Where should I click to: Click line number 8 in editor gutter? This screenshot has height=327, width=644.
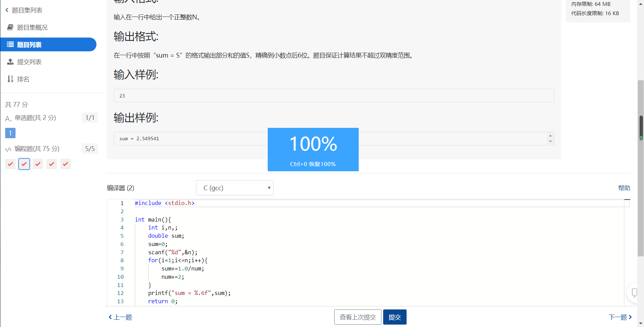[x=122, y=260]
